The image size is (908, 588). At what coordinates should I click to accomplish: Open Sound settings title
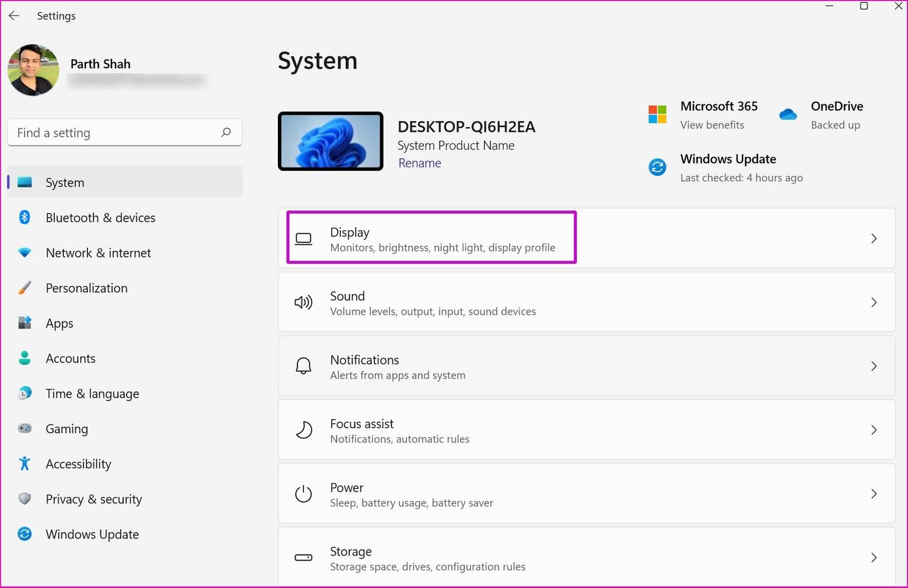tap(347, 296)
